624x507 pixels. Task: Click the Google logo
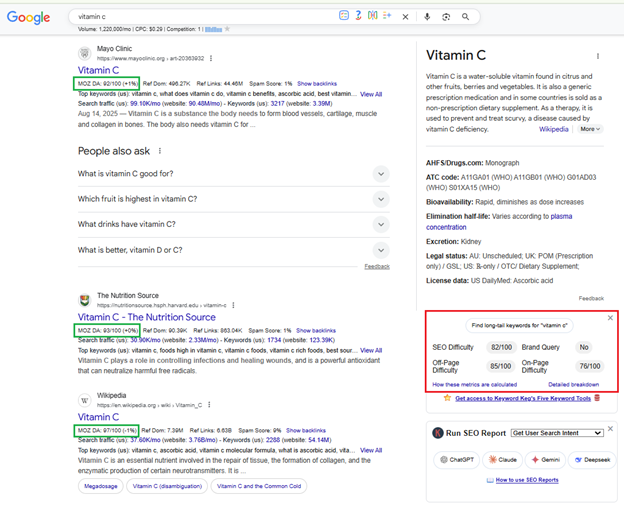pyautogui.click(x=28, y=17)
